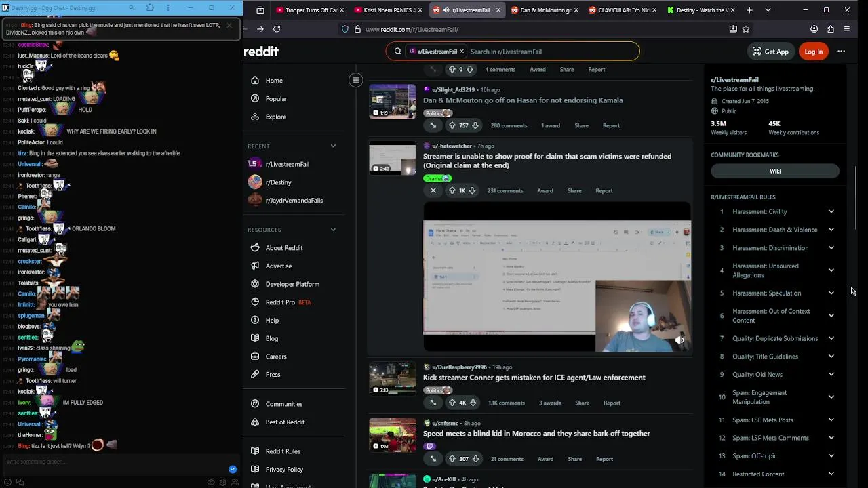Remove r/LivestreamFail filter from search
Viewport: 868px width, 488px height.
pyautogui.click(x=461, y=52)
